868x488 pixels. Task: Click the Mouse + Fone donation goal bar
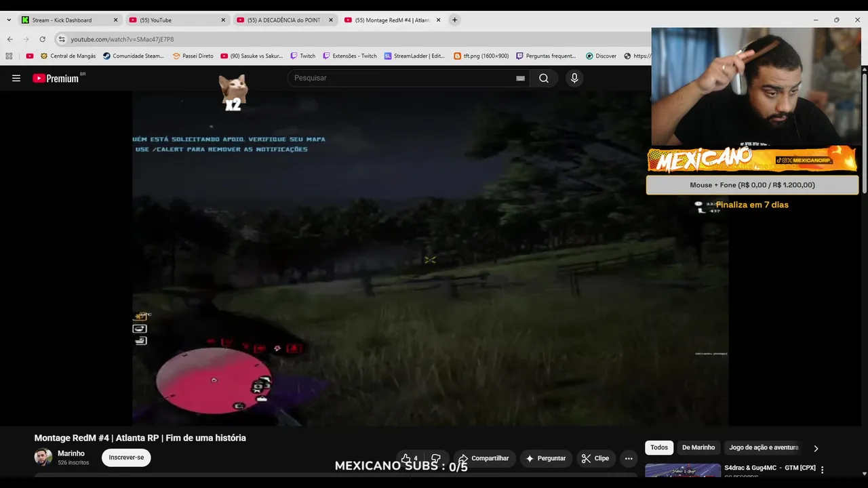coord(752,185)
